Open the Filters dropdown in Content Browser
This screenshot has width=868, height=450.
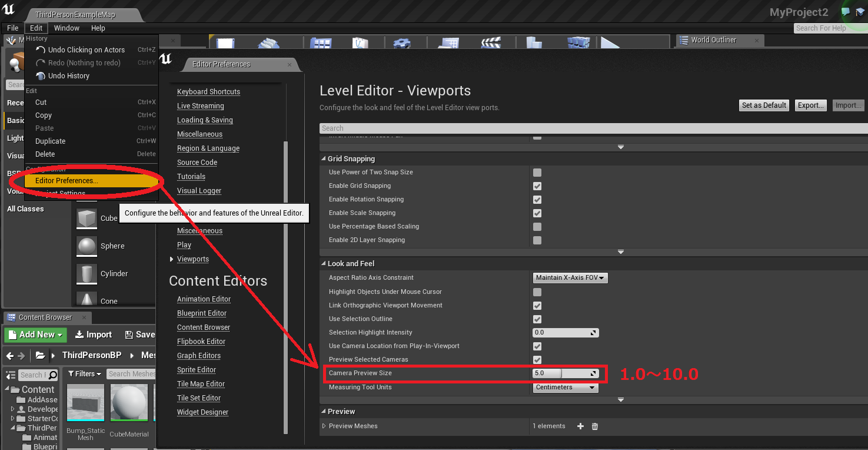point(85,374)
